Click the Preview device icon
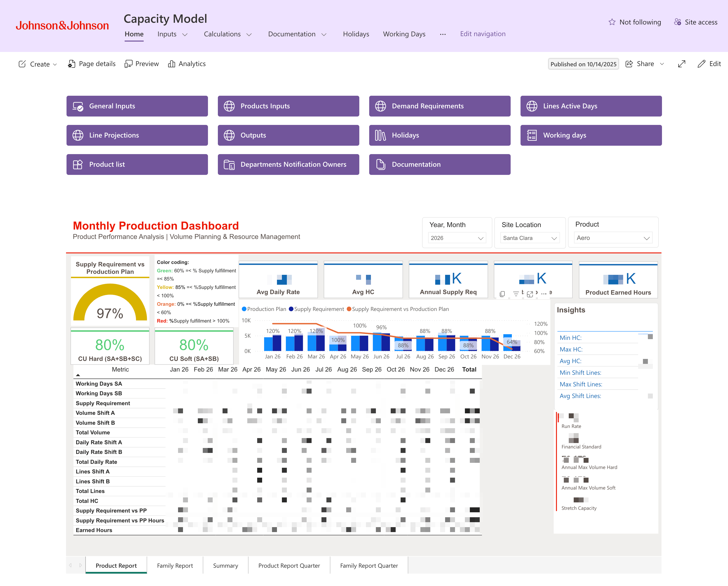Image resolution: width=728 pixels, height=586 pixels. tap(128, 64)
